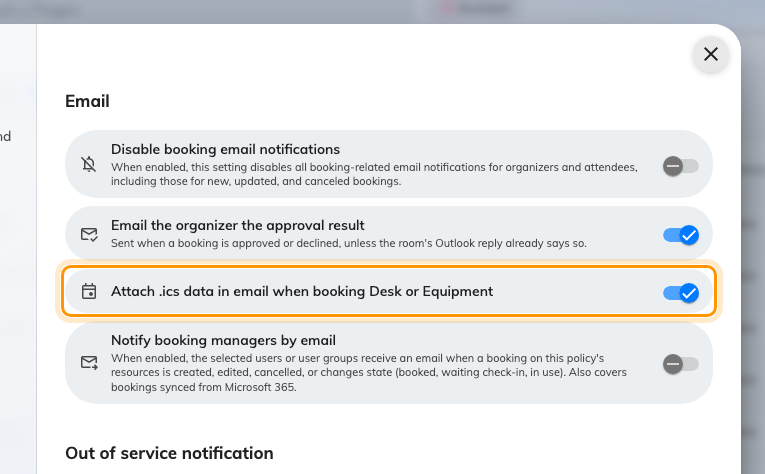Click description text about canceled bookings
Image resolution: width=765 pixels, height=474 pixels.
pyautogui.click(x=374, y=174)
